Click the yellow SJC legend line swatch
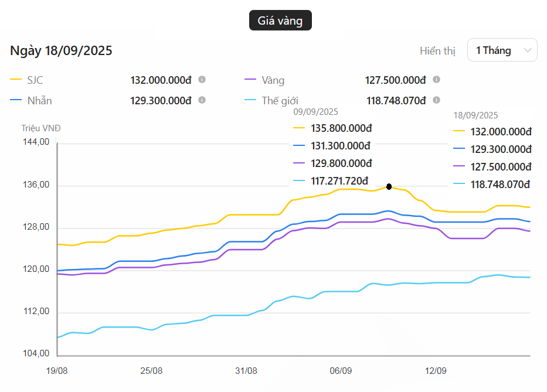This screenshot has width=547, height=392. click(x=16, y=80)
